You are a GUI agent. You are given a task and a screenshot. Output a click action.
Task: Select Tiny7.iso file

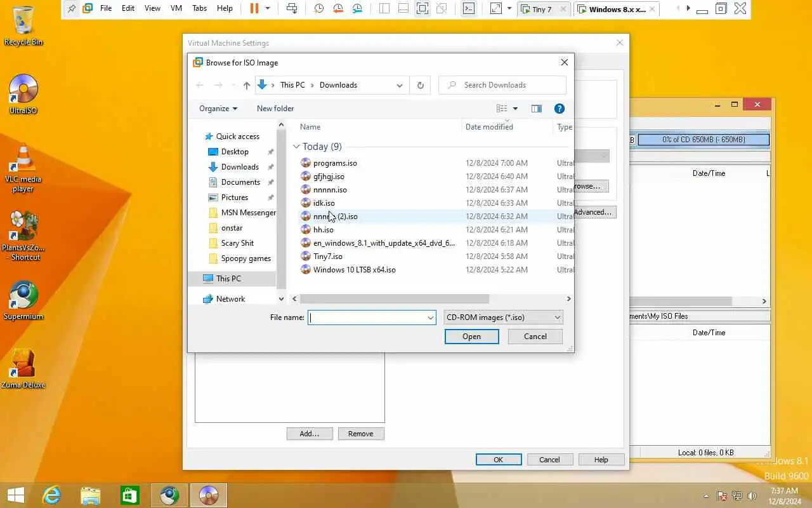[x=327, y=257]
